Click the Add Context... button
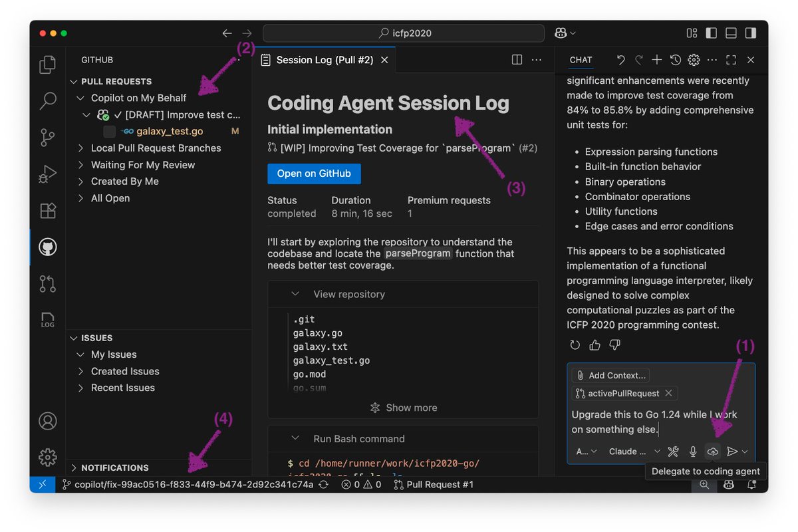The image size is (798, 532). tap(611, 375)
